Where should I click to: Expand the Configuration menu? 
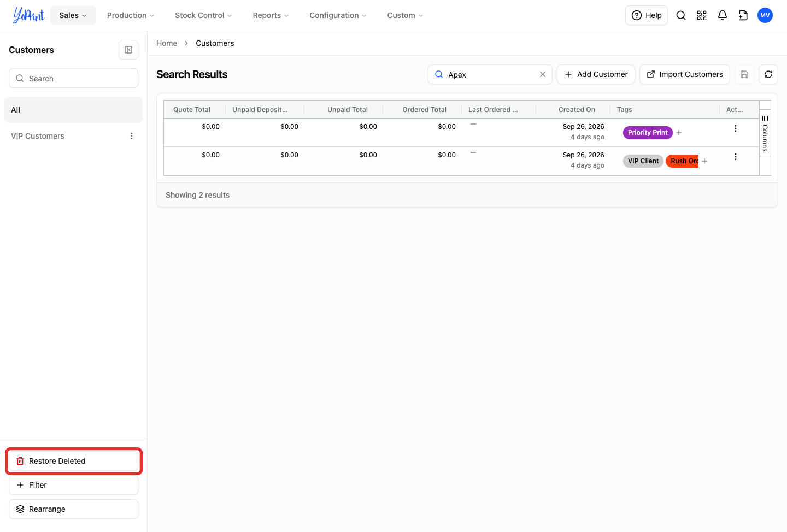338,15
